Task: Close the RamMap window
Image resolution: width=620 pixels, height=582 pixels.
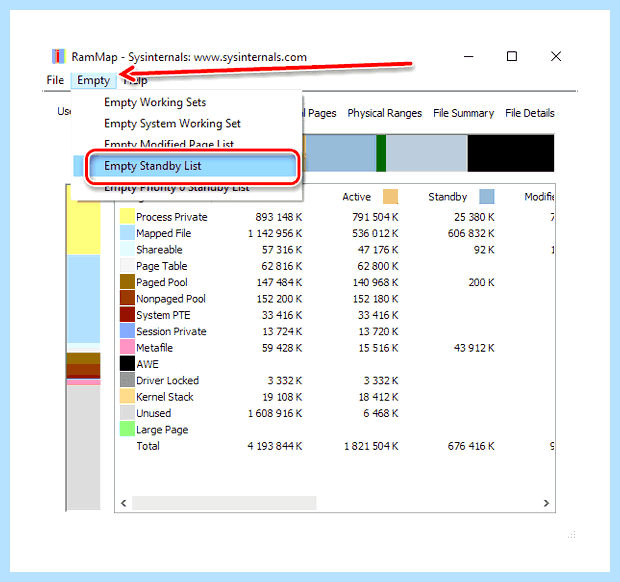Action: tap(556, 57)
